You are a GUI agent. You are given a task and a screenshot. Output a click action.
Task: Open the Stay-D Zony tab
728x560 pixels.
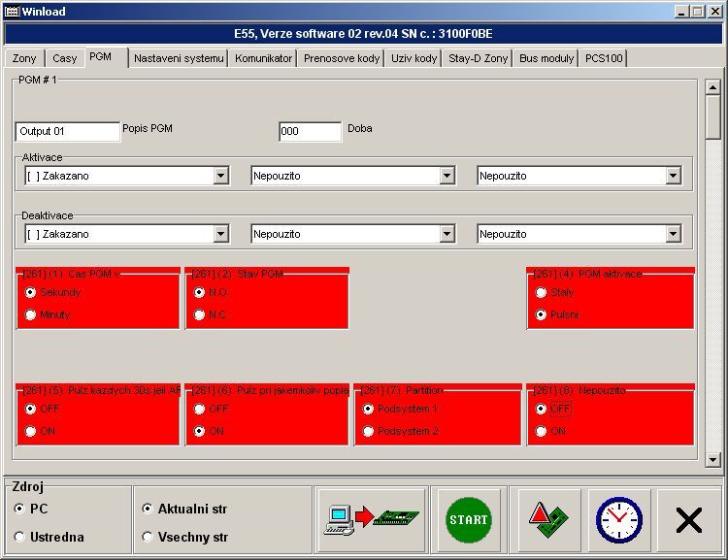tap(478, 58)
